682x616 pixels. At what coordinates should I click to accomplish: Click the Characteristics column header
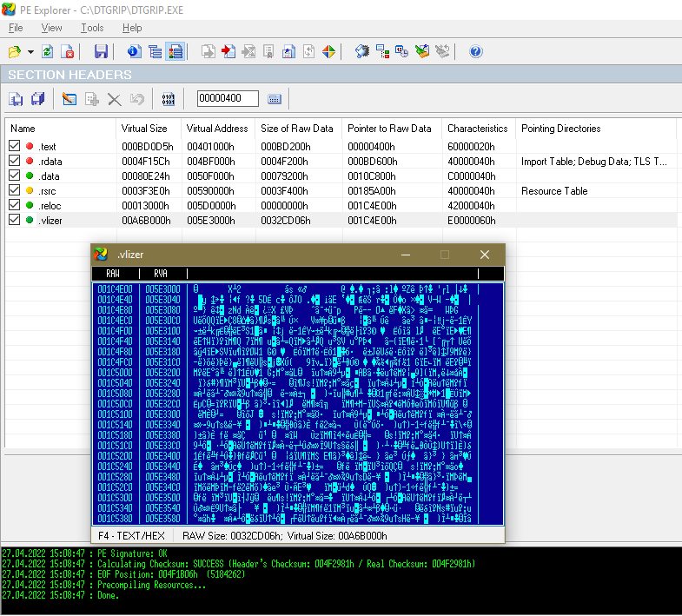[x=477, y=129]
